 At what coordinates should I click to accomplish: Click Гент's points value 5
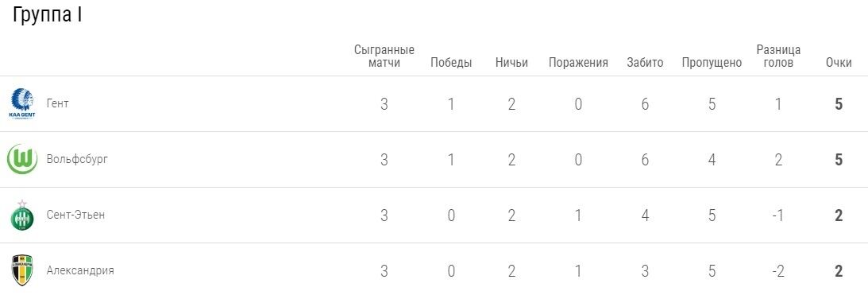coord(839,104)
